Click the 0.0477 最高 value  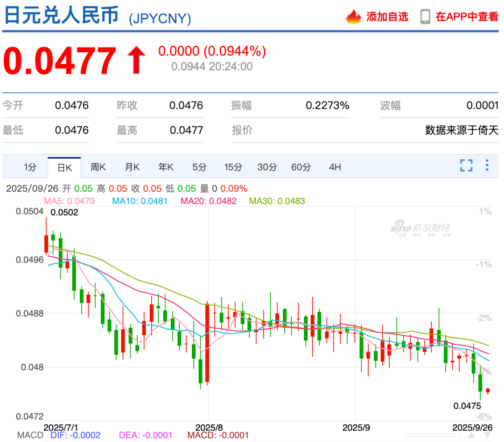coord(186,130)
